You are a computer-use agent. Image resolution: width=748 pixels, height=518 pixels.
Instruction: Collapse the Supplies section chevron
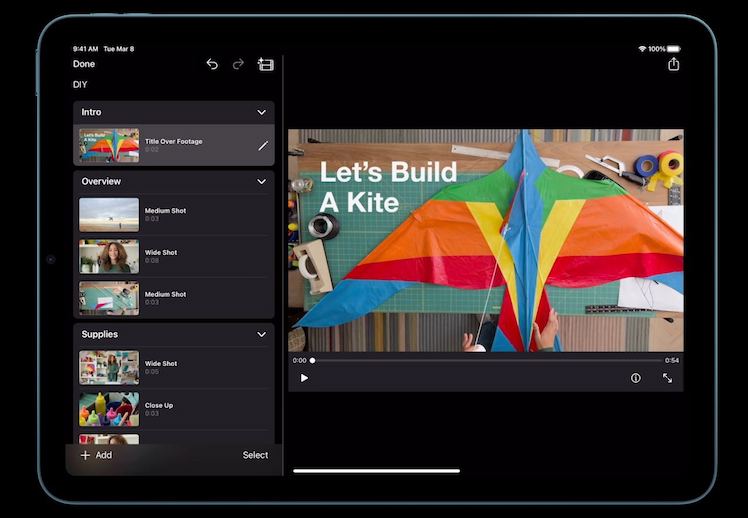261,334
